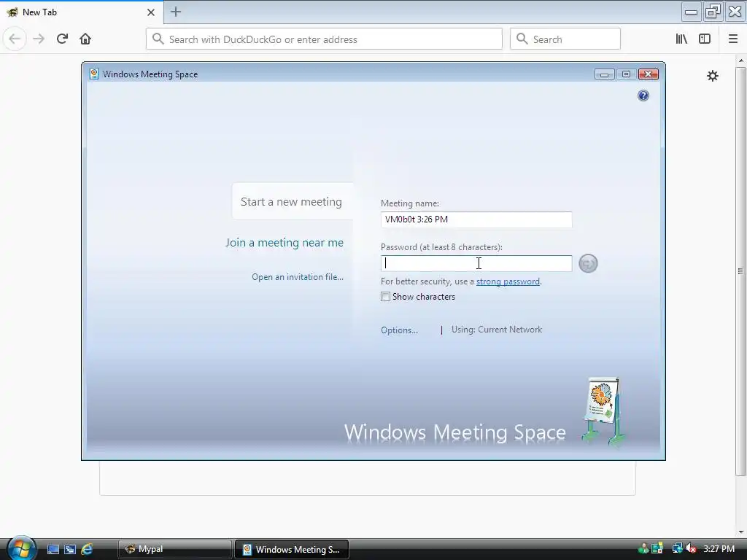Click the go arrow beside the password field
The width and height of the screenshot is (747, 560).
(x=588, y=263)
